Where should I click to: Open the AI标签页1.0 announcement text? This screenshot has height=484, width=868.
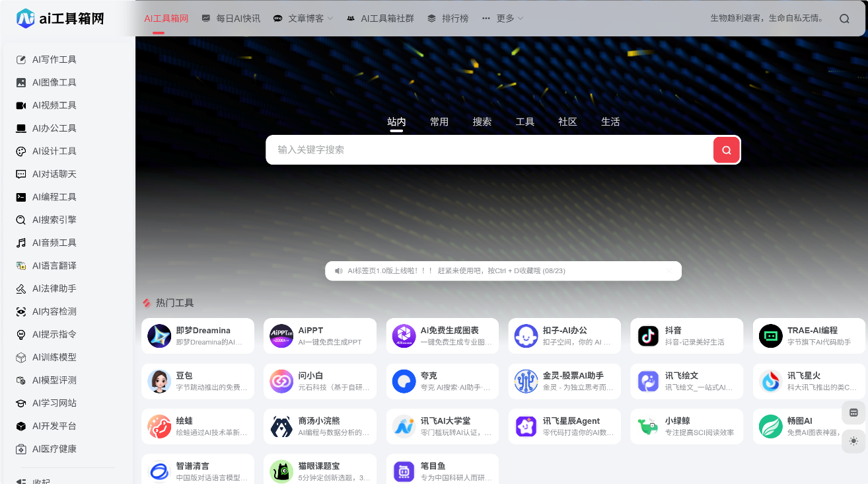(x=456, y=270)
